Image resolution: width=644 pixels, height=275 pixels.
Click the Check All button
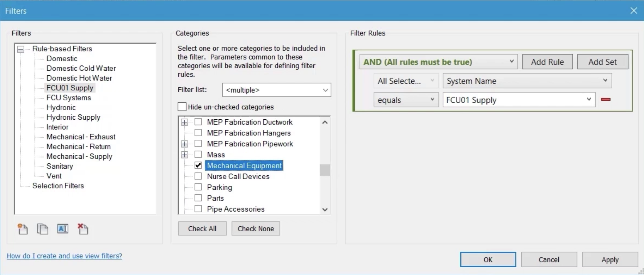(x=202, y=229)
